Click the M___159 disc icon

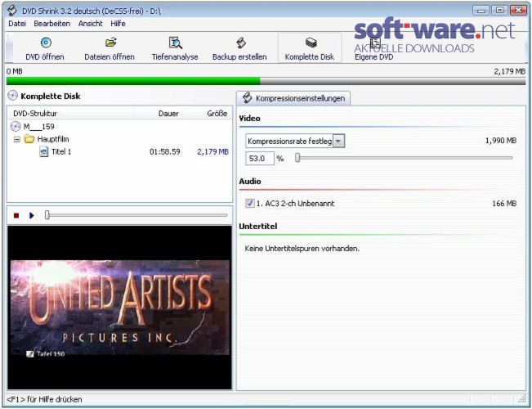pos(16,126)
